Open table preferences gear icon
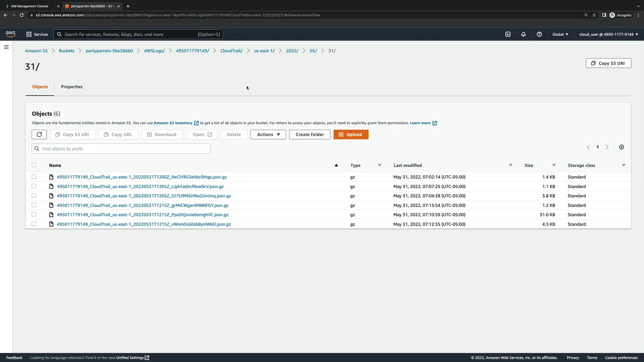This screenshot has height=362, width=644. click(621, 147)
